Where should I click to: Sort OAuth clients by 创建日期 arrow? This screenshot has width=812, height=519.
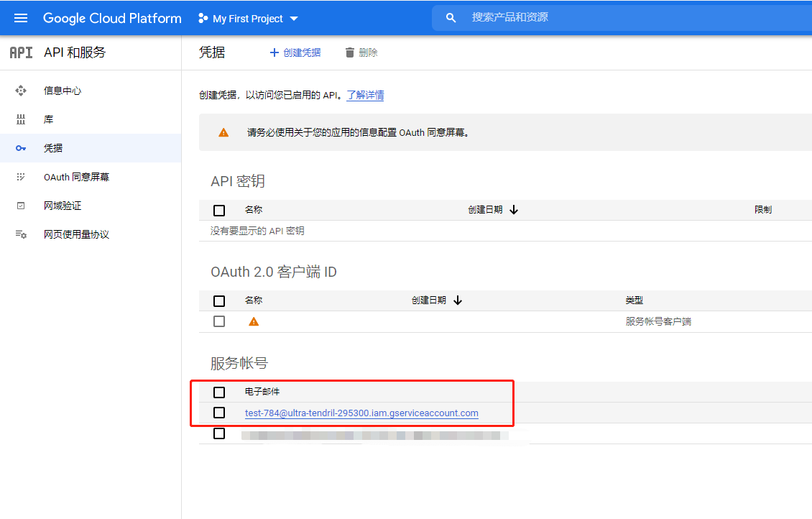coord(458,300)
